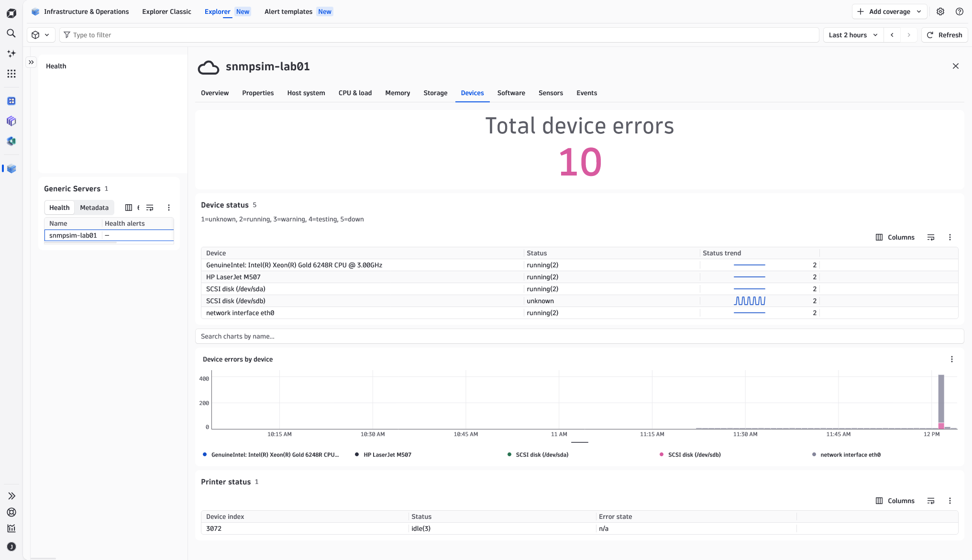
Task: Sort by Status trend column header
Action: [722, 253]
